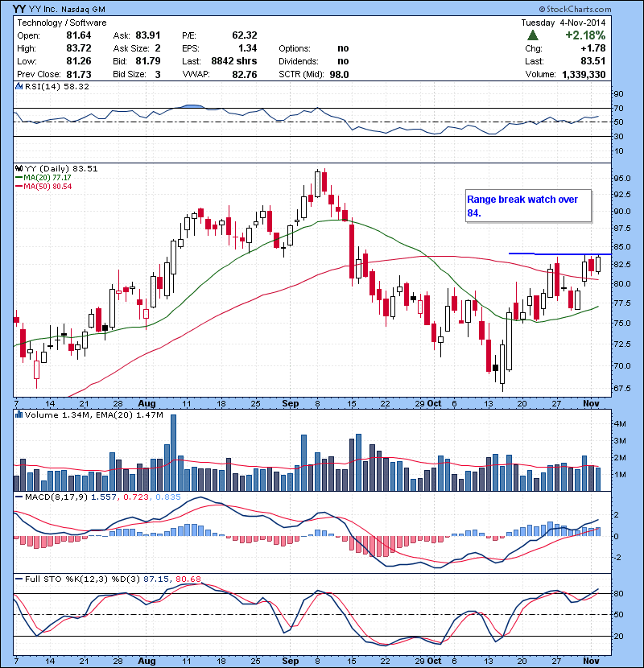Click the VWAP value 82.76
The image size is (644, 668).
245,75
